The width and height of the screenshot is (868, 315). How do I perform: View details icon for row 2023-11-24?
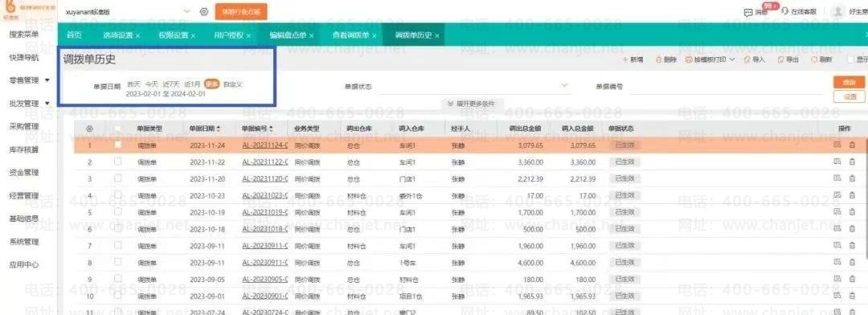tap(837, 145)
